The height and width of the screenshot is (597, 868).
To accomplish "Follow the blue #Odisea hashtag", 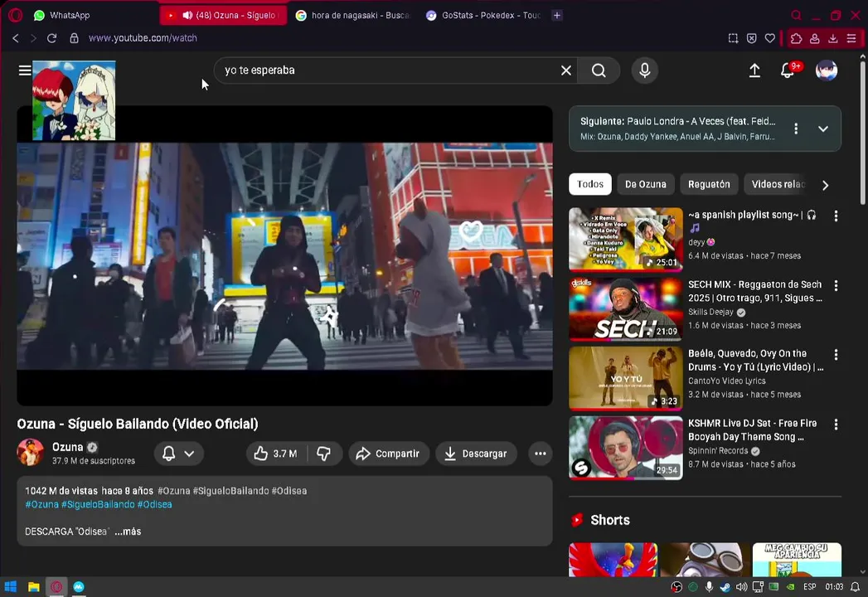I will coord(154,504).
